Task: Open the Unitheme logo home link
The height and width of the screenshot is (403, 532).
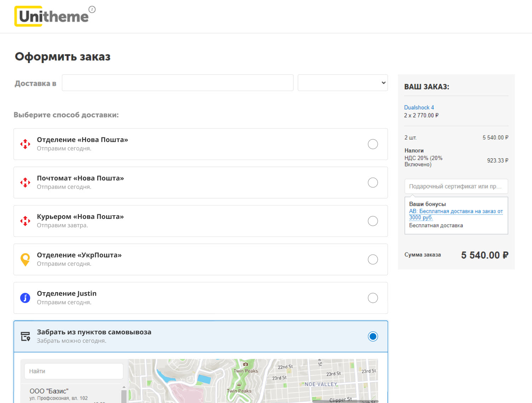Action: [x=55, y=16]
